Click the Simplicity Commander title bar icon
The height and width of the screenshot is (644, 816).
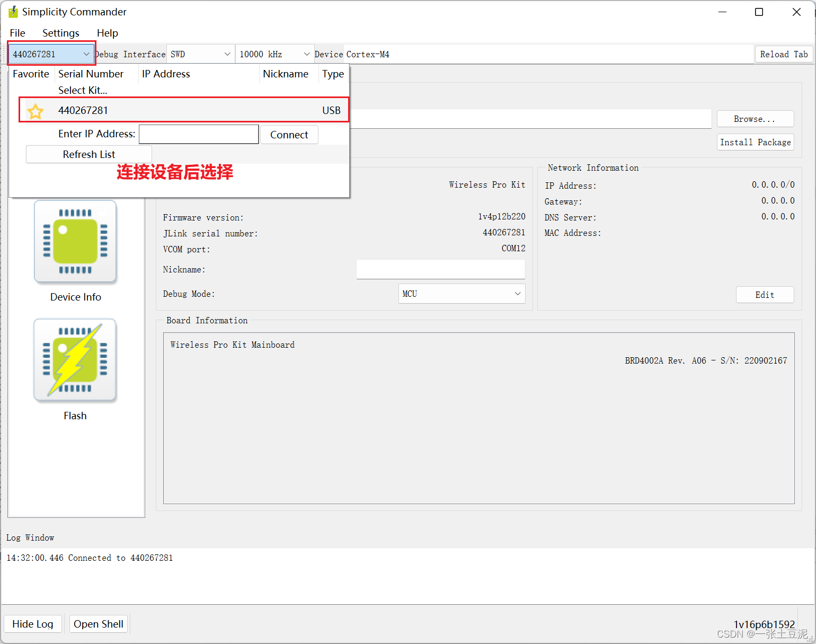click(13, 12)
